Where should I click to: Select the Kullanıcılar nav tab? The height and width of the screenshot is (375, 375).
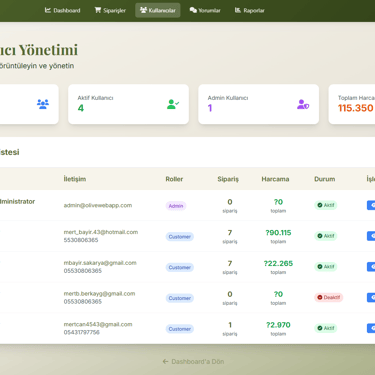click(x=158, y=10)
